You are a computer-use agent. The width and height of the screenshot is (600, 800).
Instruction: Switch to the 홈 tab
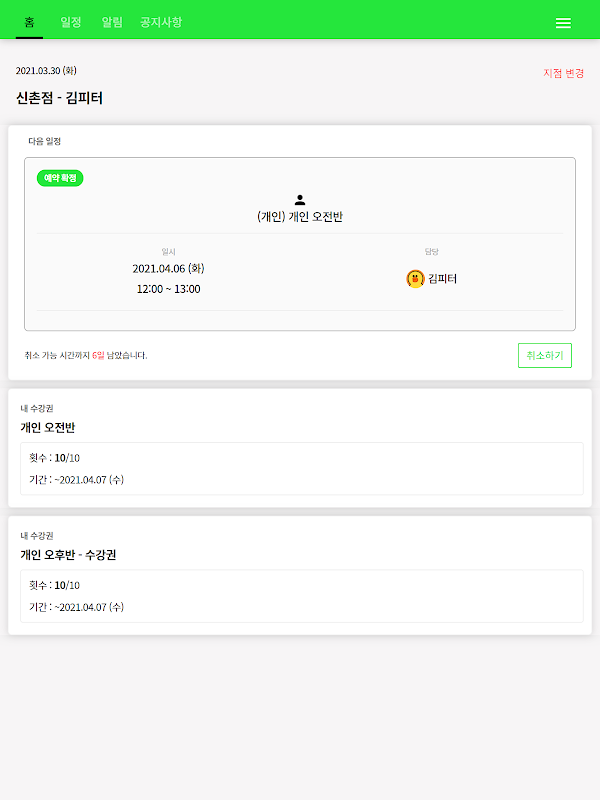29,21
